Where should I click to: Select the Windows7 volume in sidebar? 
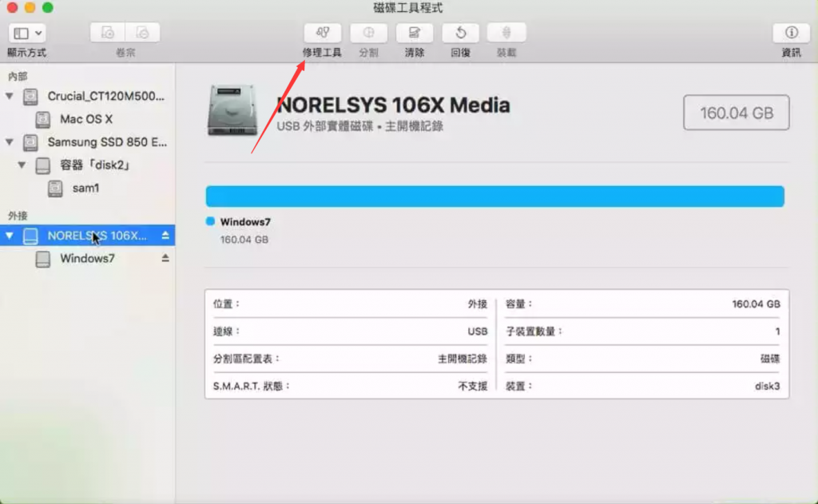point(86,258)
